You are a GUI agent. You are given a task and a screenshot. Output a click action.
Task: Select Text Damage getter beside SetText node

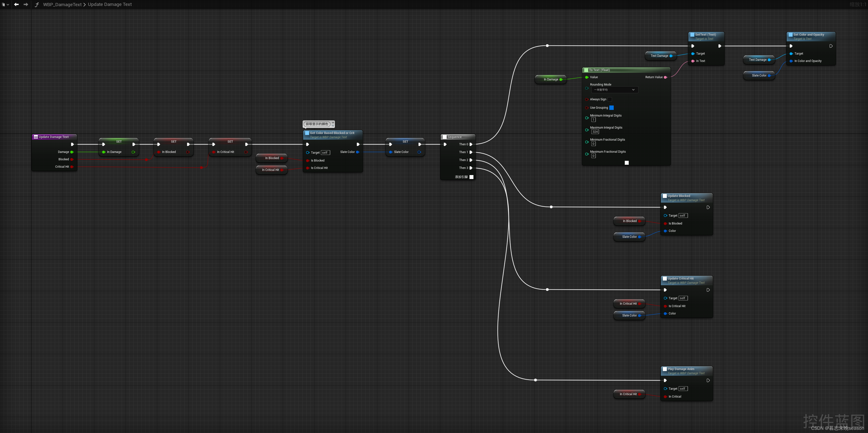(x=661, y=56)
